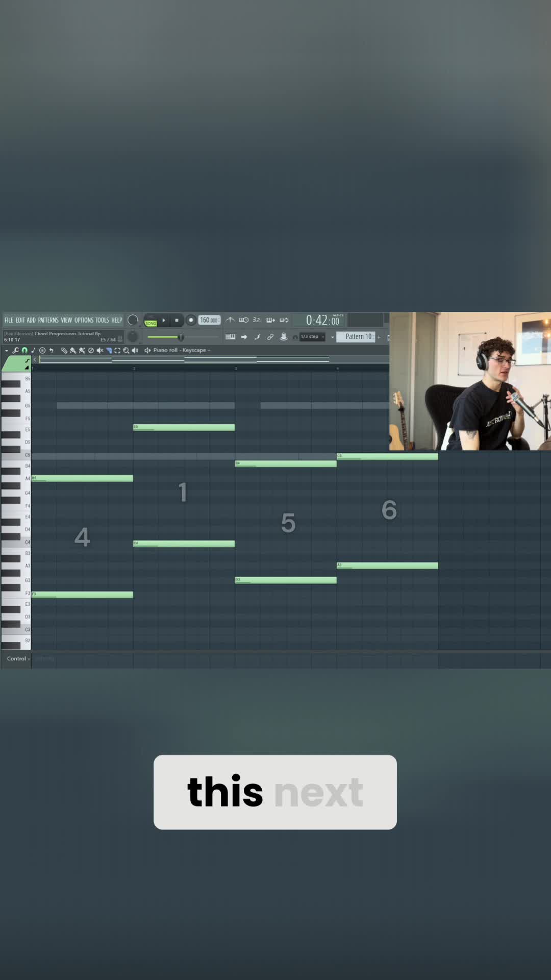Select the playback scrub speaker tool
This screenshot has height=980, width=551.
point(135,350)
